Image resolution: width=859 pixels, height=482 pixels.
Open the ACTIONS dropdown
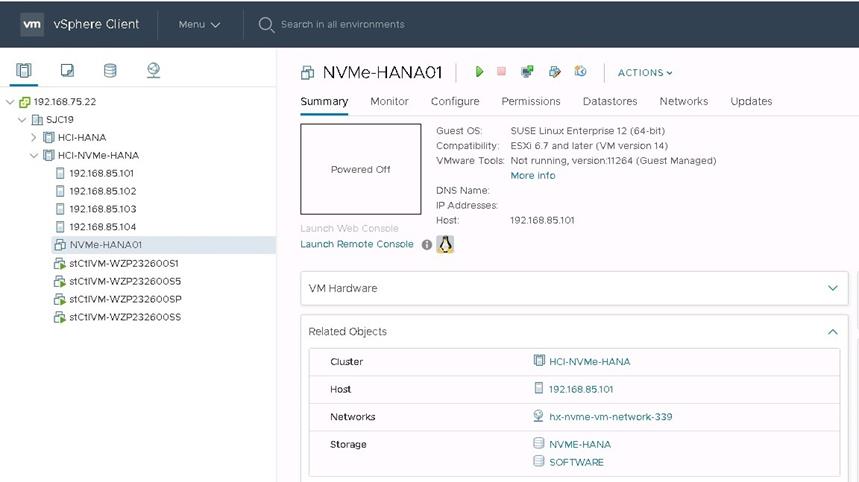pyautogui.click(x=645, y=73)
